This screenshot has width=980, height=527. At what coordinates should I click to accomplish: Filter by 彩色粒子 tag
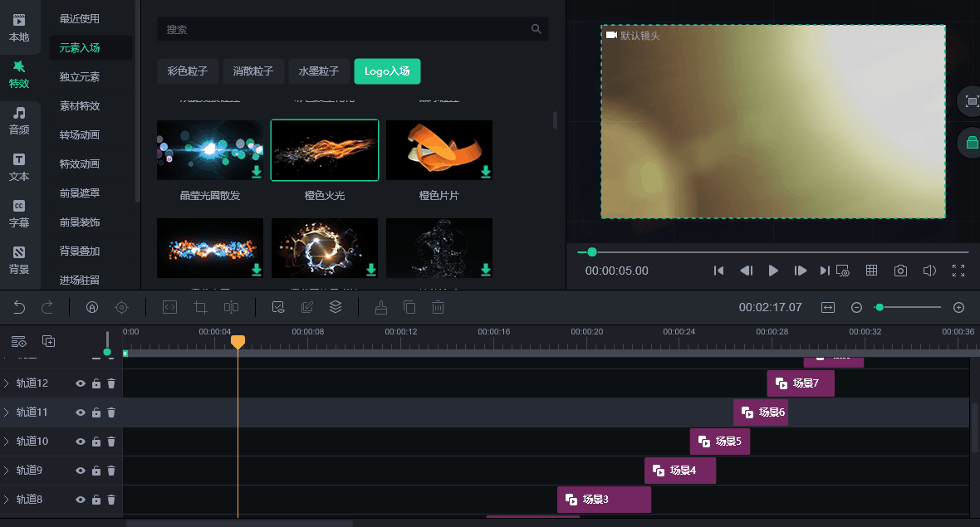(x=188, y=71)
